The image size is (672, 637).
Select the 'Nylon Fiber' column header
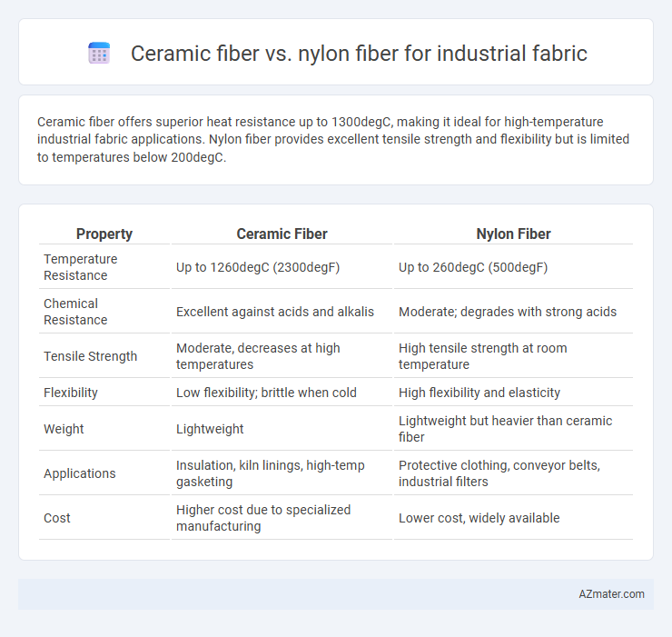pyautogui.click(x=513, y=234)
